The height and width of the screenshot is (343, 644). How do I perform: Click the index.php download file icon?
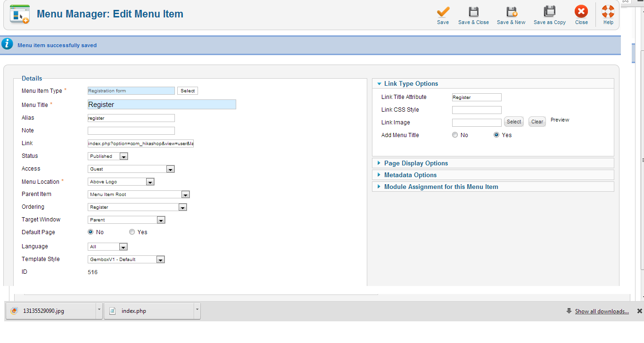(x=112, y=311)
